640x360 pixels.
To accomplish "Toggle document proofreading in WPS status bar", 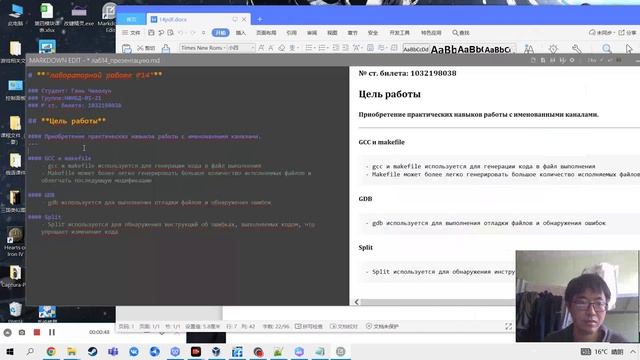I will [x=344, y=327].
